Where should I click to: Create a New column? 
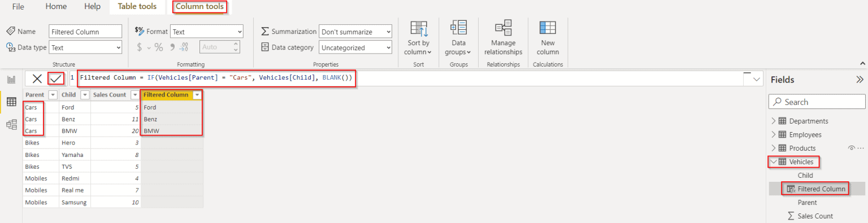[548, 38]
